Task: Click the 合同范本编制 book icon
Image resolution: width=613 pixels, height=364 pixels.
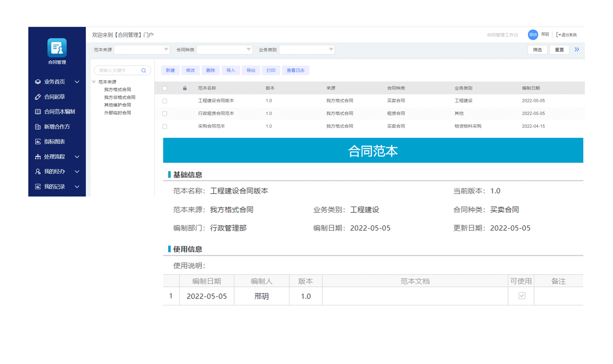Action: 38,112
